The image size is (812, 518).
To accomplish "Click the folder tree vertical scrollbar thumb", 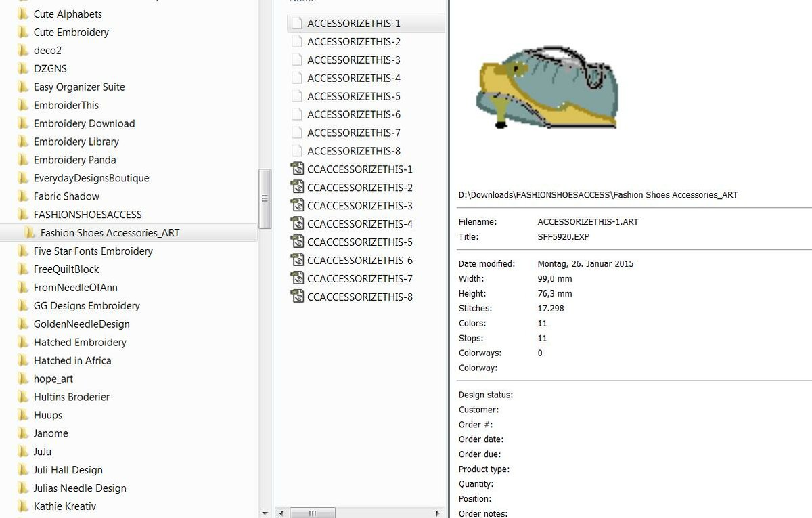I will coord(265,198).
